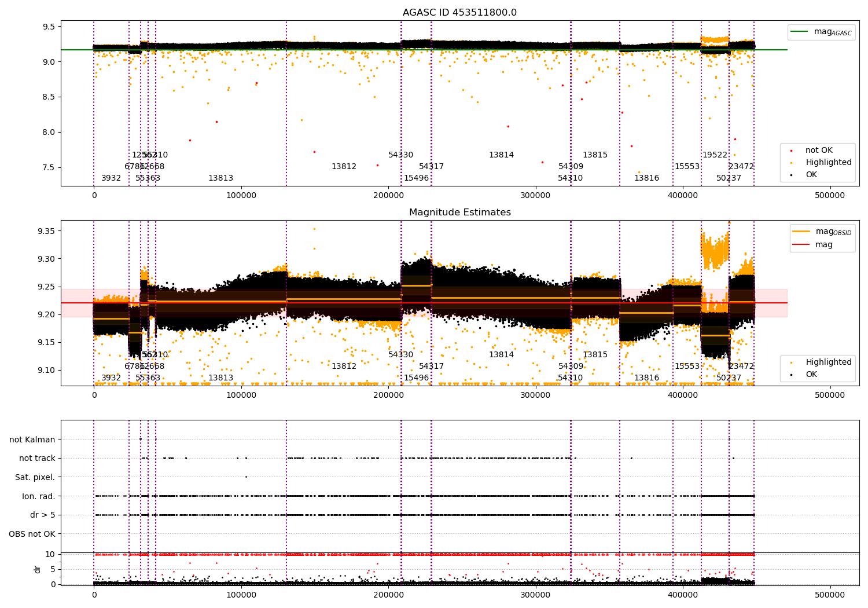Click obsid label 15496 in the top plot
Viewport: 868px width, 608px height.
(x=416, y=178)
